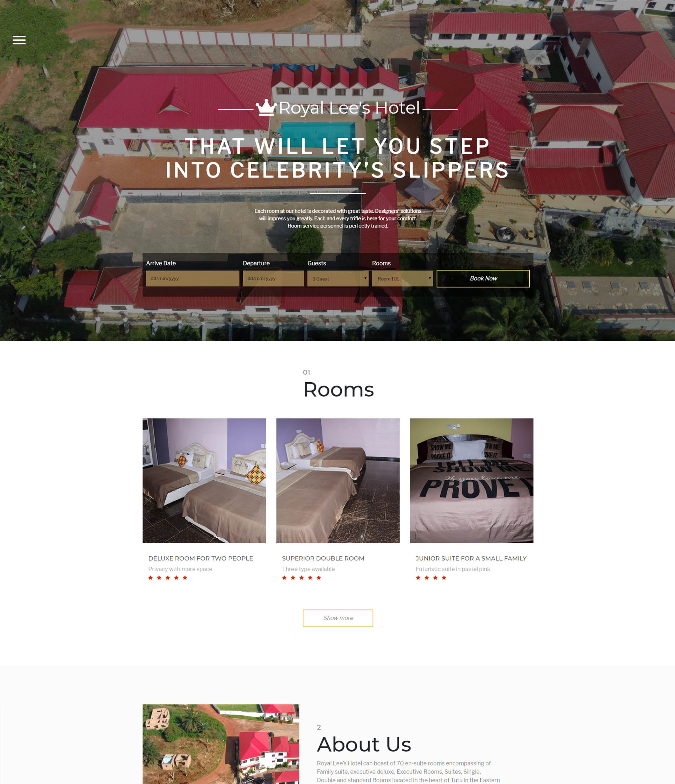The width and height of the screenshot is (675, 784).
Task: Click the Arrive Date input field
Action: [x=193, y=278]
